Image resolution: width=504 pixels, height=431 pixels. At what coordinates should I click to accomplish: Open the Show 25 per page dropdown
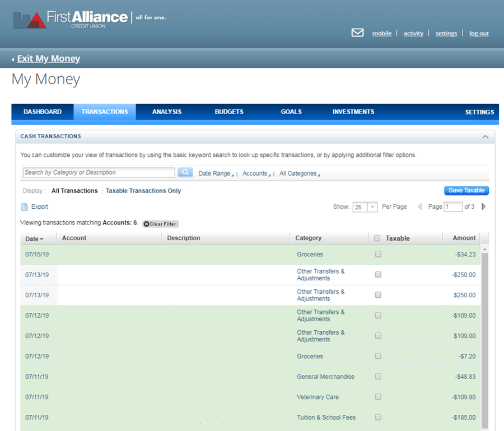365,207
